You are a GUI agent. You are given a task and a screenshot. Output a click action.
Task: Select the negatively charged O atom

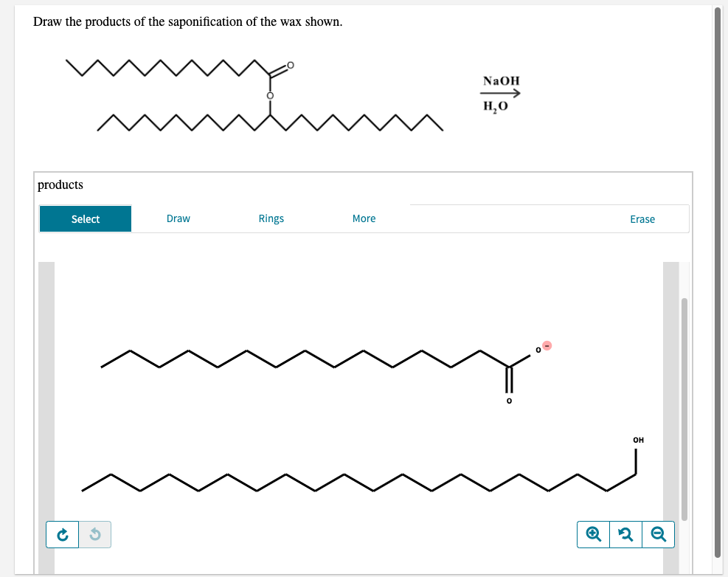[x=536, y=350]
